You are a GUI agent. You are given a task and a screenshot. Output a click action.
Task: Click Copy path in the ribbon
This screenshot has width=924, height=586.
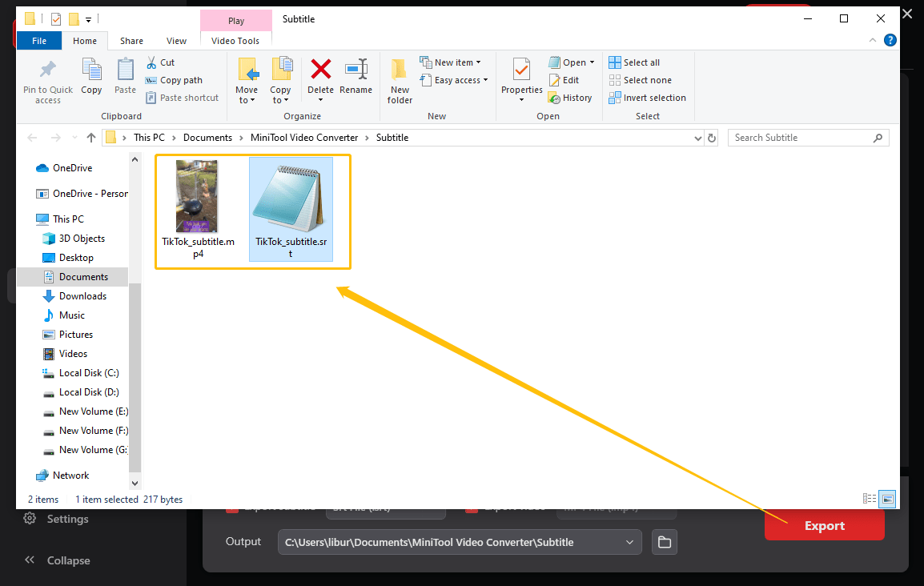click(x=174, y=80)
